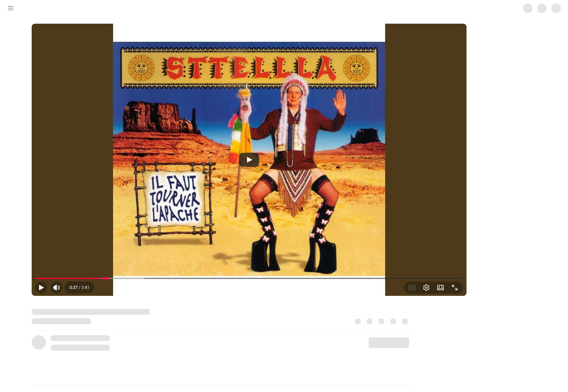Click the middle circular header placeholder
The image size is (568, 392).
click(x=542, y=8)
